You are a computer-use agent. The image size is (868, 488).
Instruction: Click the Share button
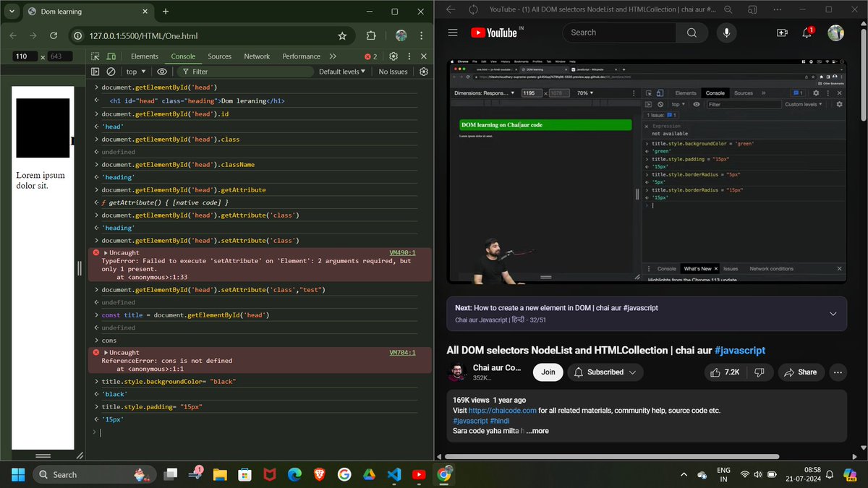[800, 372]
